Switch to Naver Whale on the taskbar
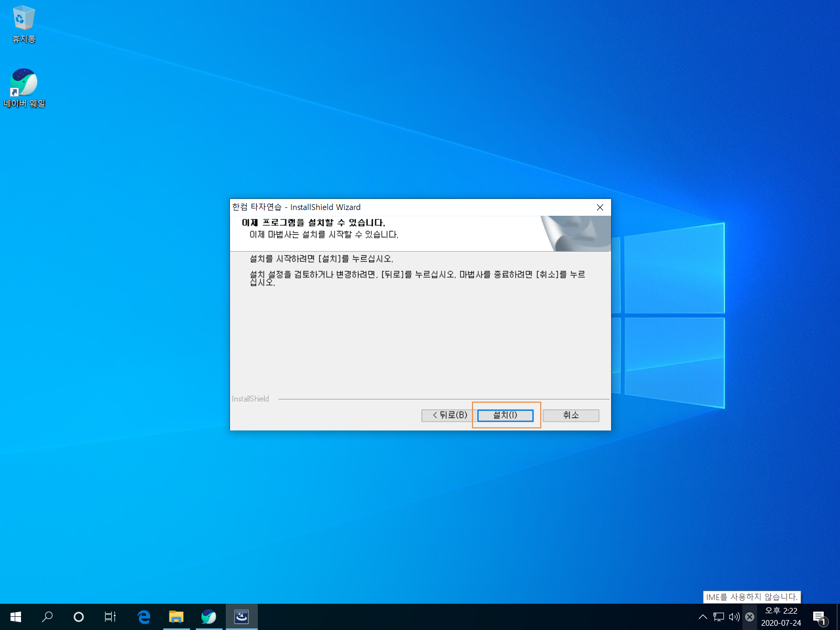The image size is (840, 630). 208,617
